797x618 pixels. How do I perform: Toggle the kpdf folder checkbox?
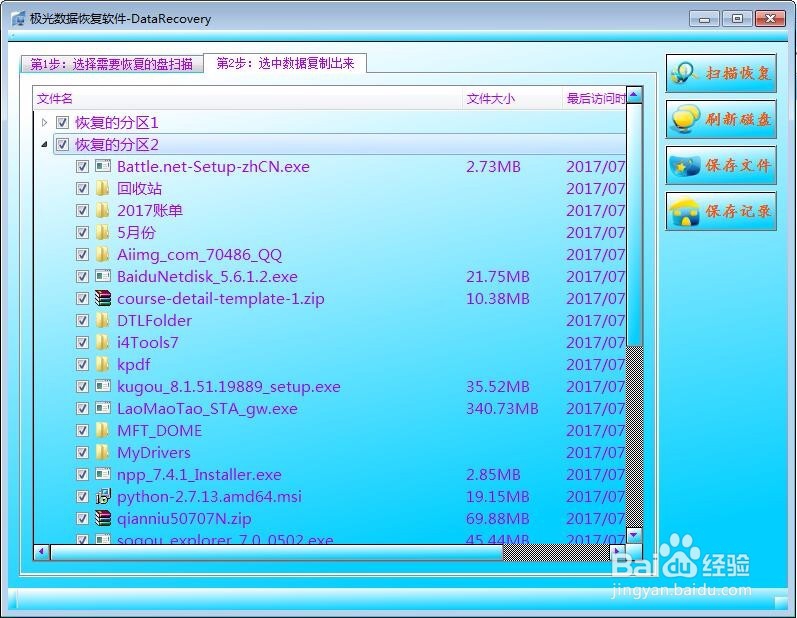82,364
